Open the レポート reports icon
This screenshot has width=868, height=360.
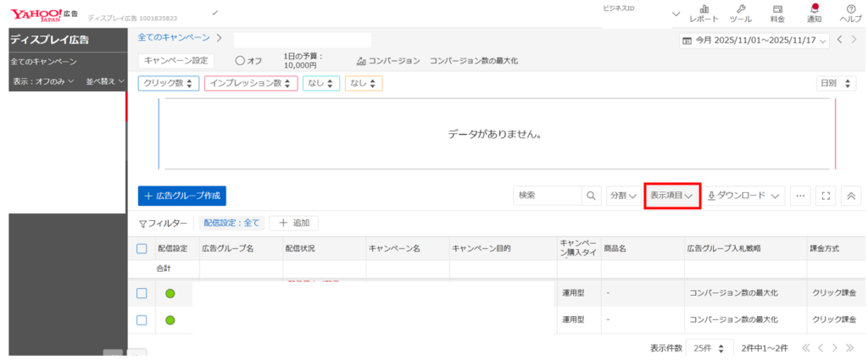click(x=704, y=14)
